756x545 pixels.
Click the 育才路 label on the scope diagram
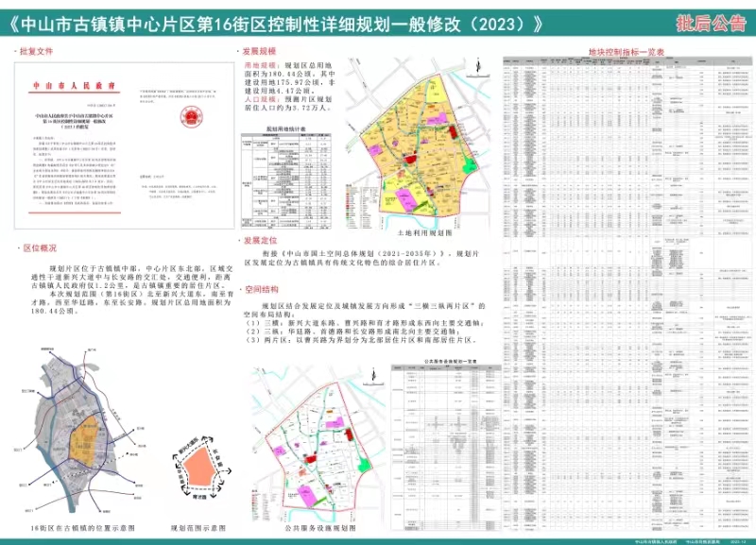[x=198, y=496]
